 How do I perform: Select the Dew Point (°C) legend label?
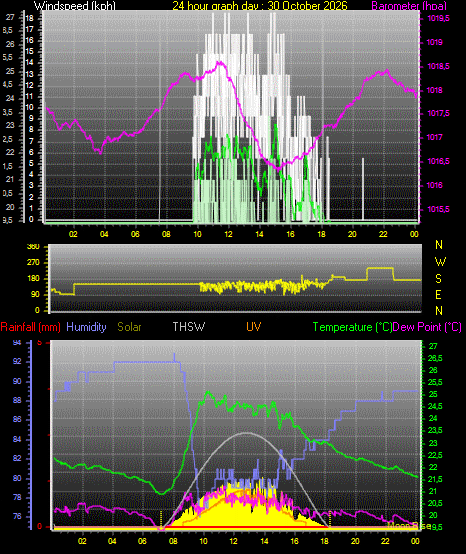(427, 327)
